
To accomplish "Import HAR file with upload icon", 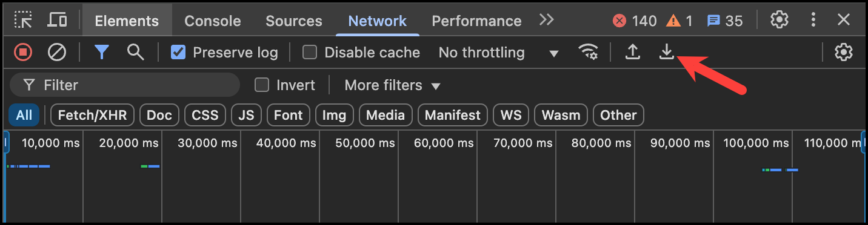I will pyautogui.click(x=633, y=53).
